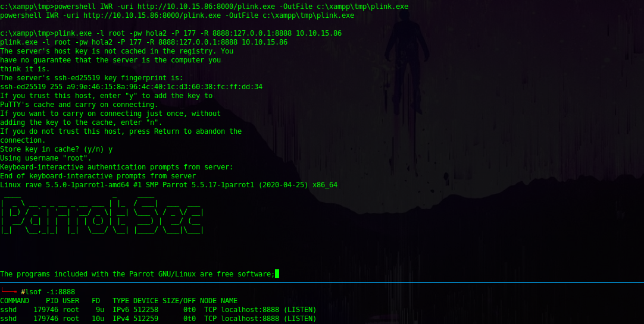Screen dimensions: 644x324
Task: Click "If you do not trust this host" line
Action: click(121, 131)
